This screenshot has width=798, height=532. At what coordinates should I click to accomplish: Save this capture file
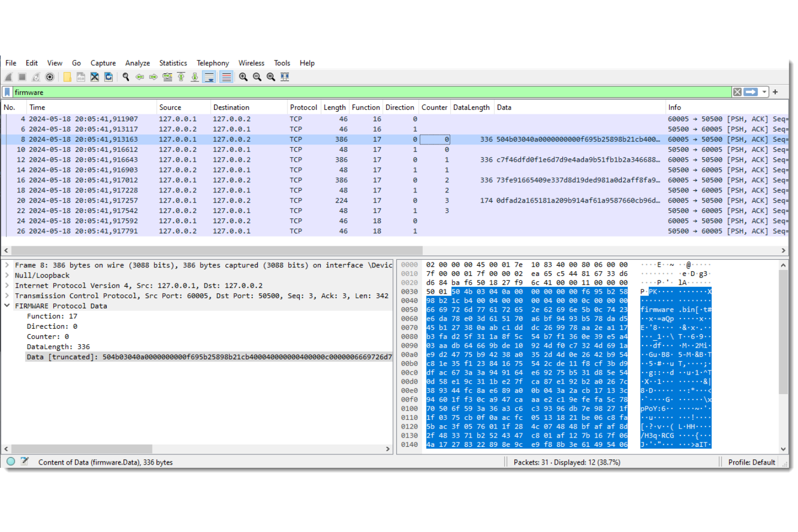81,77
